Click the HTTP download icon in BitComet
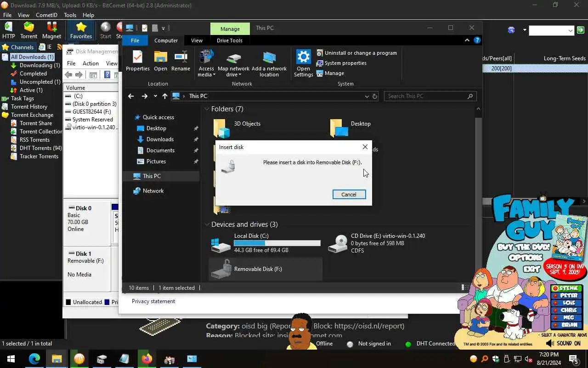This screenshot has width=588, height=368. click(x=8, y=30)
